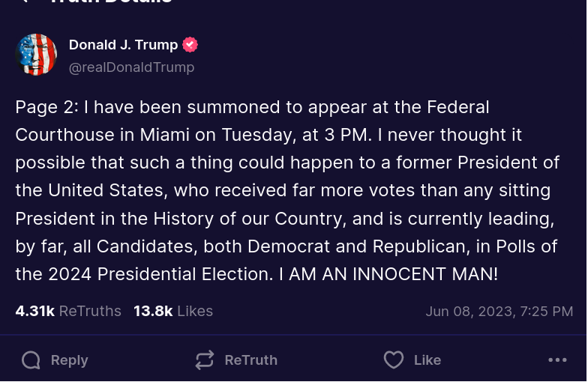Click the Jun 08, 2023 timestamp
This screenshot has width=588, height=382.
(x=499, y=312)
